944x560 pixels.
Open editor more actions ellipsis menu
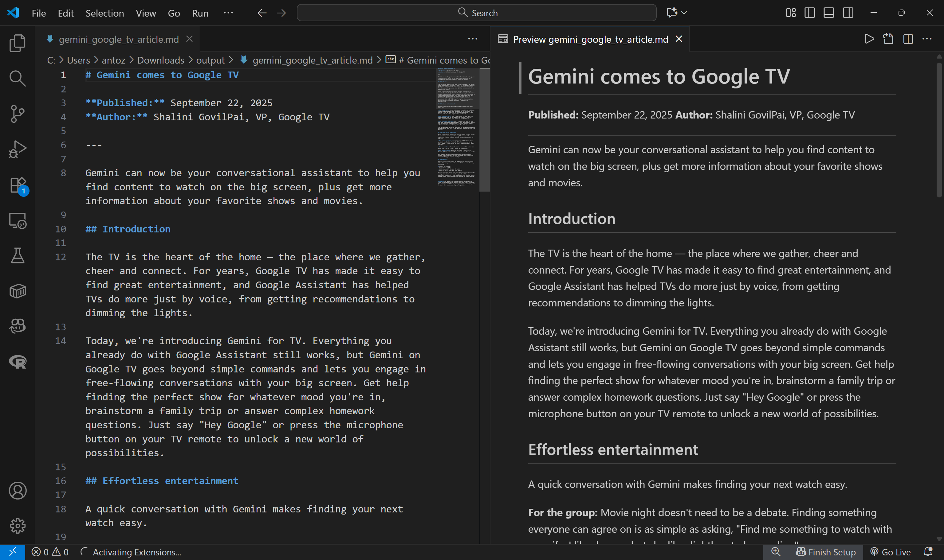pyautogui.click(x=473, y=39)
